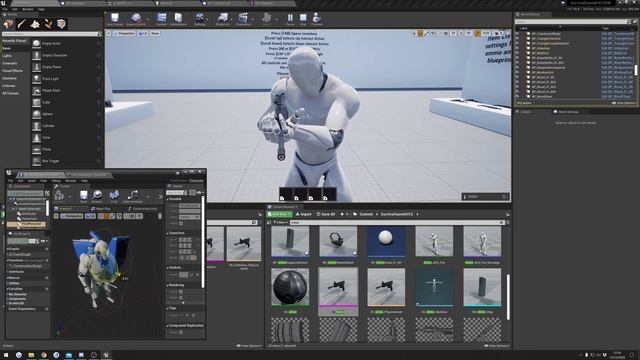Open the Windows Start button
640x360 pixels.
[6, 355]
